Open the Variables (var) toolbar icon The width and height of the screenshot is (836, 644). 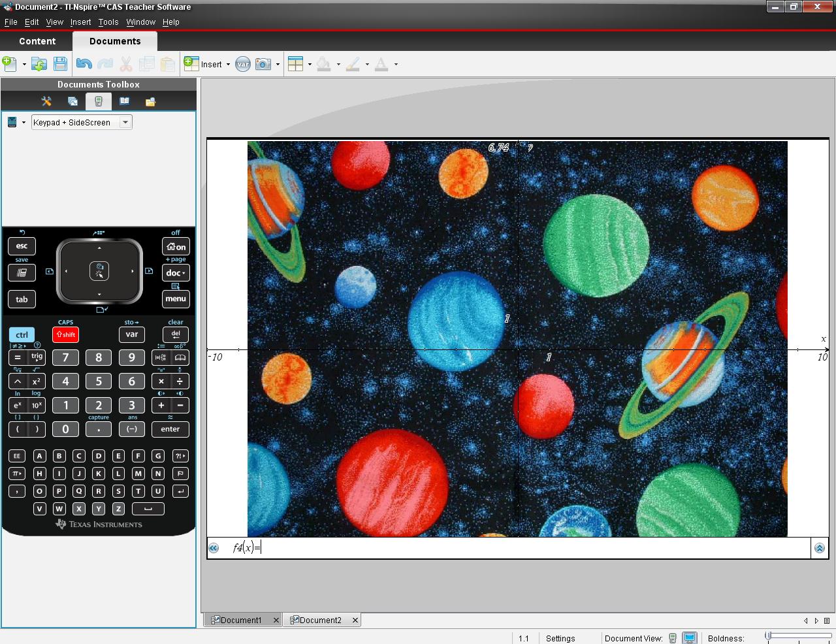(242, 64)
